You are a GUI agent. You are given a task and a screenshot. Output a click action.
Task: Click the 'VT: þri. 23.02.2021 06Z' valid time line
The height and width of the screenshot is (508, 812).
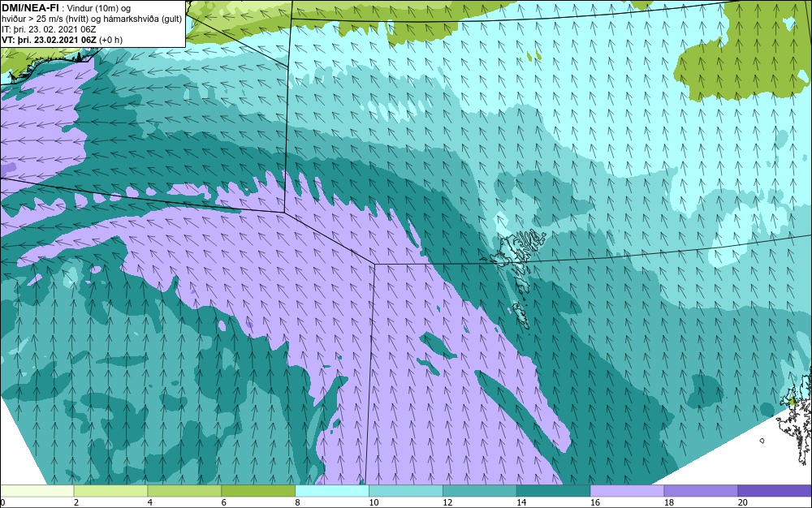pos(63,40)
